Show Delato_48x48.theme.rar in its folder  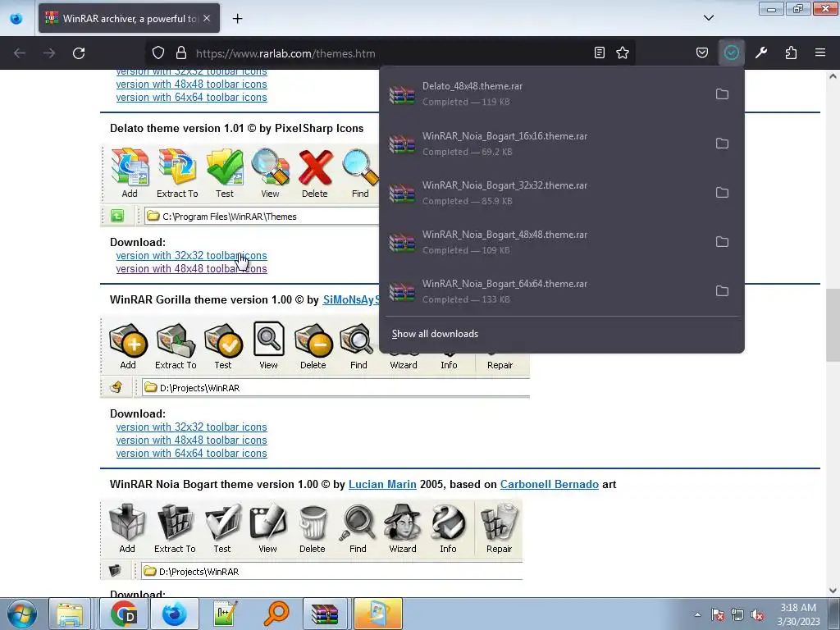(x=722, y=94)
